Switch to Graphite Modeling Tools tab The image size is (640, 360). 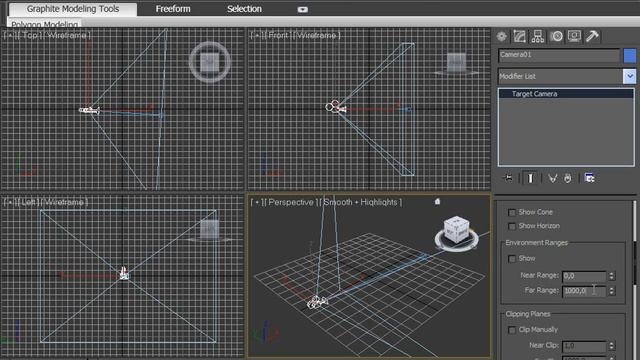(73, 9)
